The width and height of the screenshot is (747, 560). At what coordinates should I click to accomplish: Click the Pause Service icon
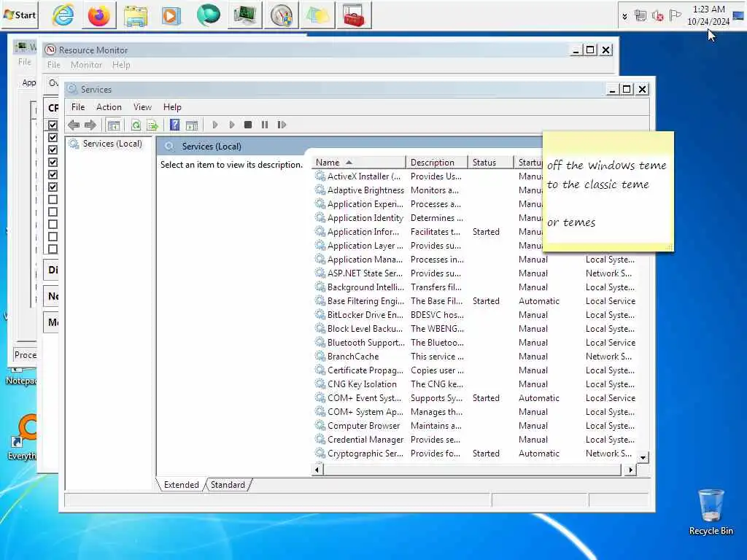point(264,125)
